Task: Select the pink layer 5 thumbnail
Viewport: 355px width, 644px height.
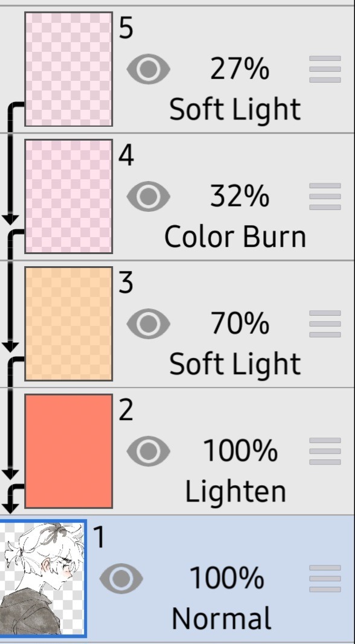Action: [x=69, y=69]
